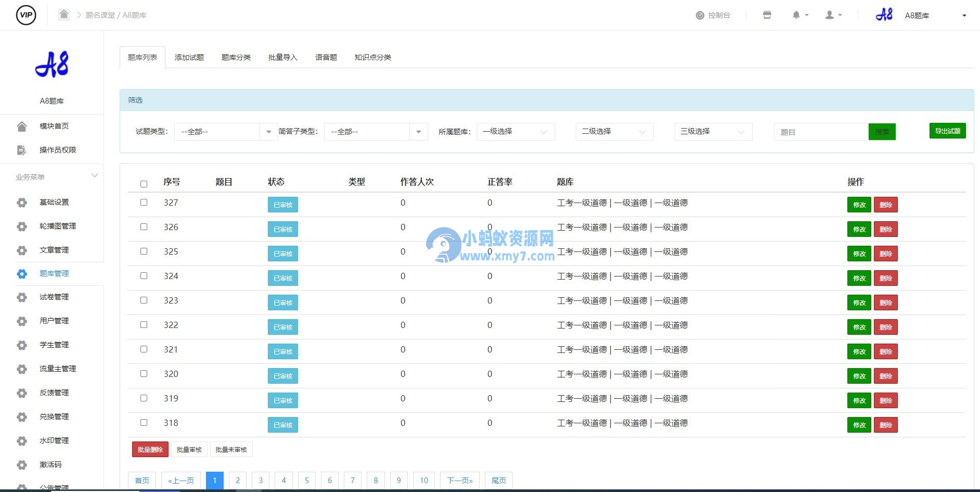Click inside the 题目 search input field
The height and width of the screenshot is (492, 980).
pos(820,132)
